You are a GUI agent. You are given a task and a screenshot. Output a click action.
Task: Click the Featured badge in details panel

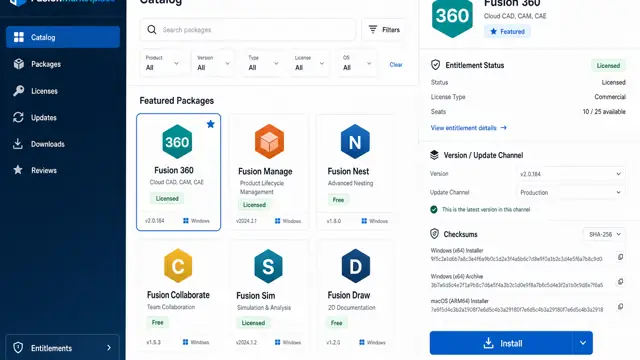[507, 31]
